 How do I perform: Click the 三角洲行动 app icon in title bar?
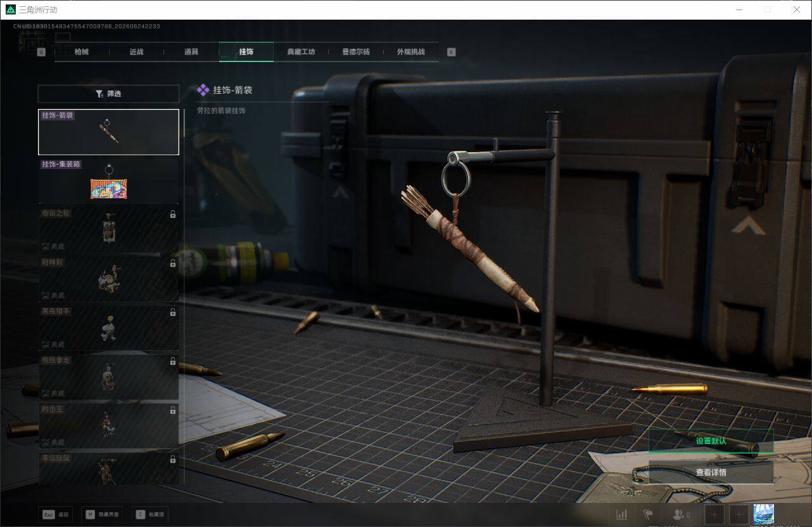point(10,10)
